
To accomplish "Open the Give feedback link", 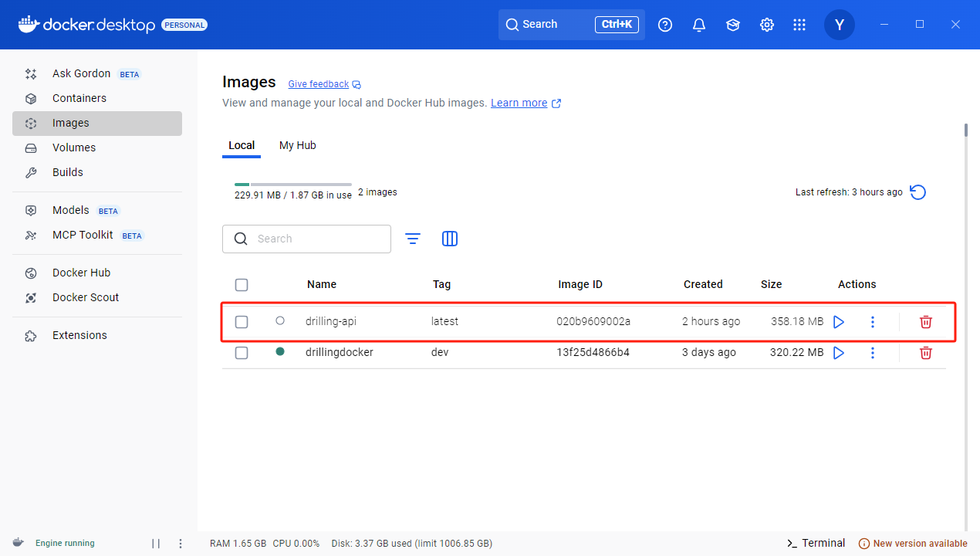I will pyautogui.click(x=319, y=84).
